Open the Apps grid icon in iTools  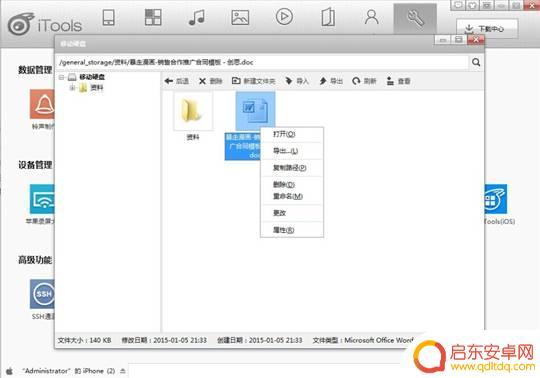[x=153, y=17]
